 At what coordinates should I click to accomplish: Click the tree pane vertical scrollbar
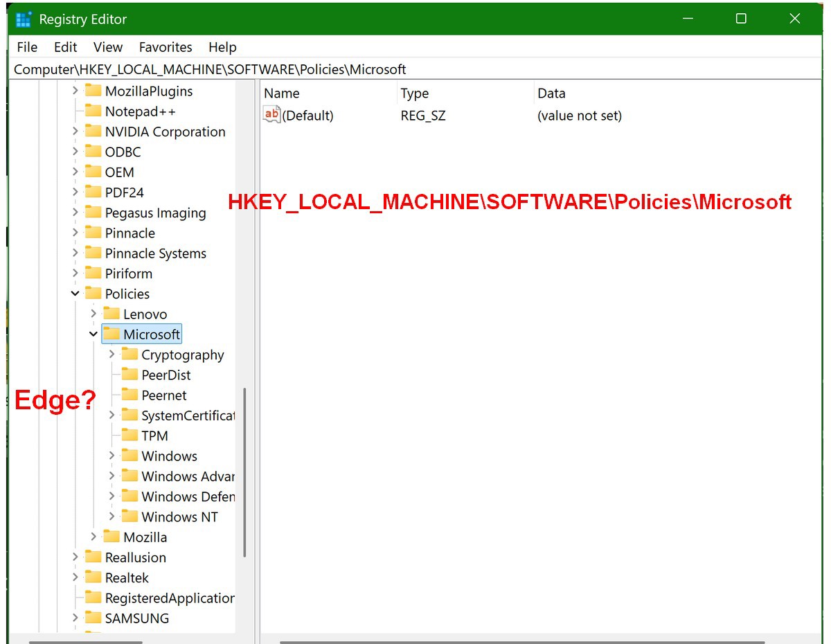(x=245, y=472)
